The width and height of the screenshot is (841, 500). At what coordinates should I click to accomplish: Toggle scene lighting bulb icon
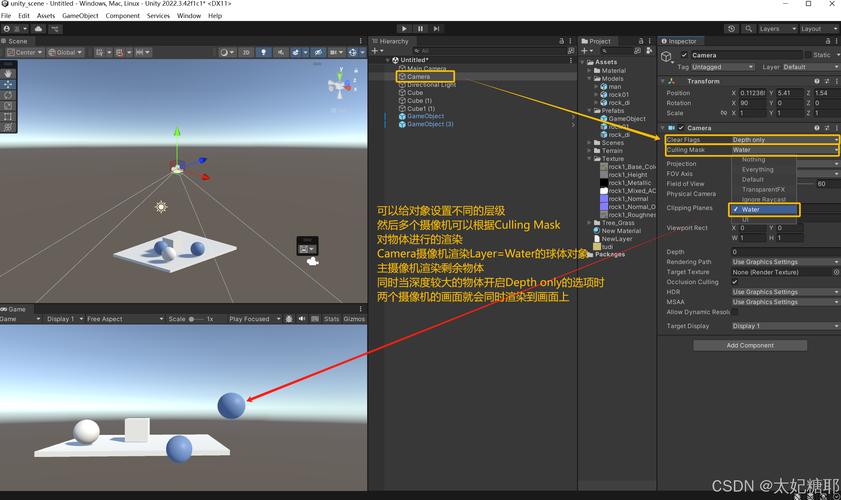pyautogui.click(x=263, y=52)
